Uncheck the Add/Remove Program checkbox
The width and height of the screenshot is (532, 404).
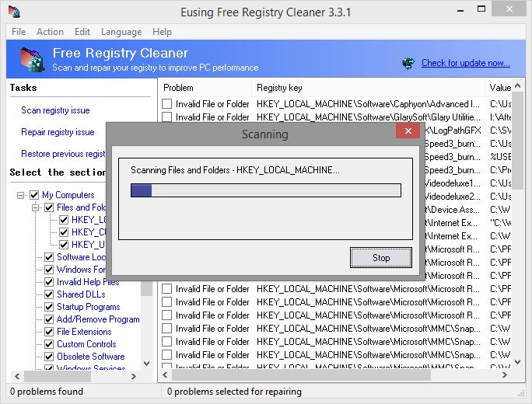point(49,319)
